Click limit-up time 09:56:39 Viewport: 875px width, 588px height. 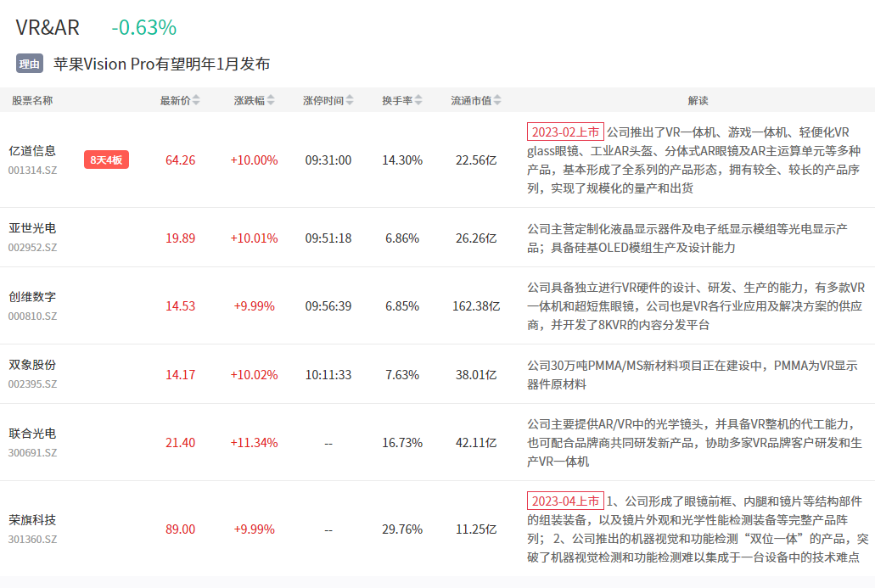click(328, 306)
